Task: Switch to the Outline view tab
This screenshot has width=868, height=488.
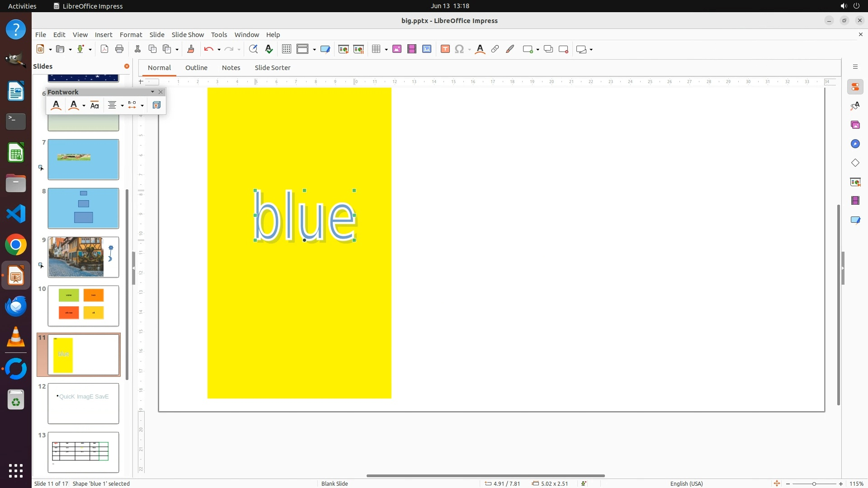Action: (196, 68)
